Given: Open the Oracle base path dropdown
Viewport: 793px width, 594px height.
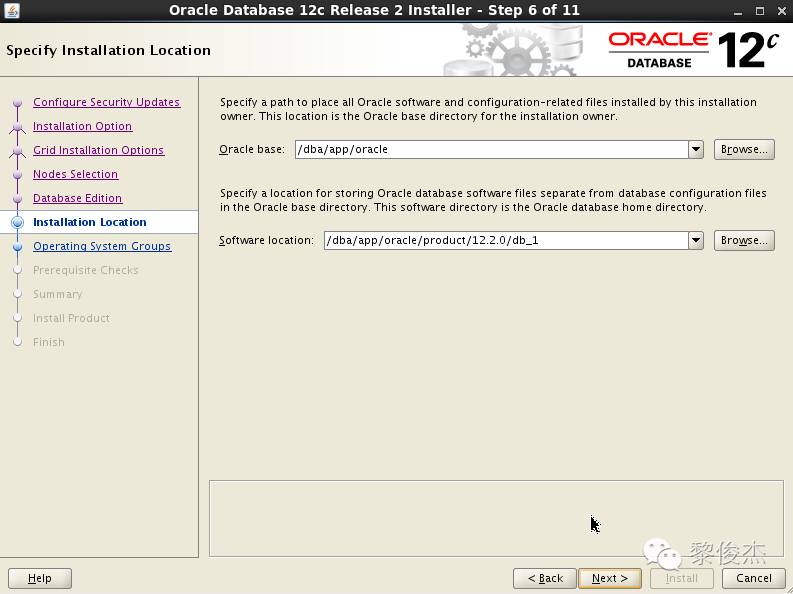Looking at the screenshot, I should click(696, 149).
